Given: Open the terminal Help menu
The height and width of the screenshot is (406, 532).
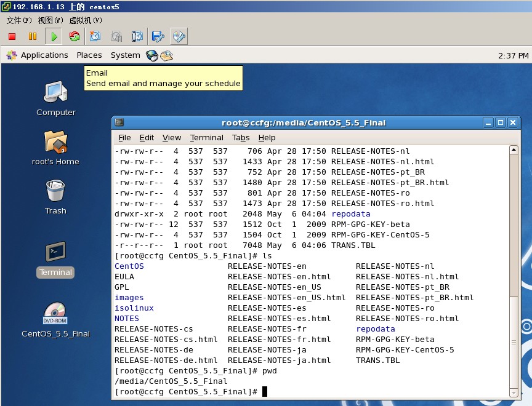Looking at the screenshot, I should pos(267,138).
